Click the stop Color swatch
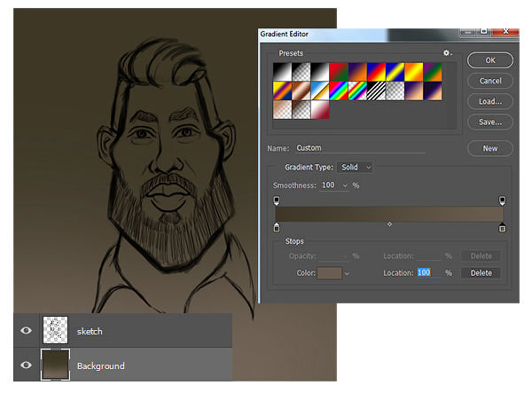Image resolution: width=532 pixels, height=393 pixels. tap(330, 273)
